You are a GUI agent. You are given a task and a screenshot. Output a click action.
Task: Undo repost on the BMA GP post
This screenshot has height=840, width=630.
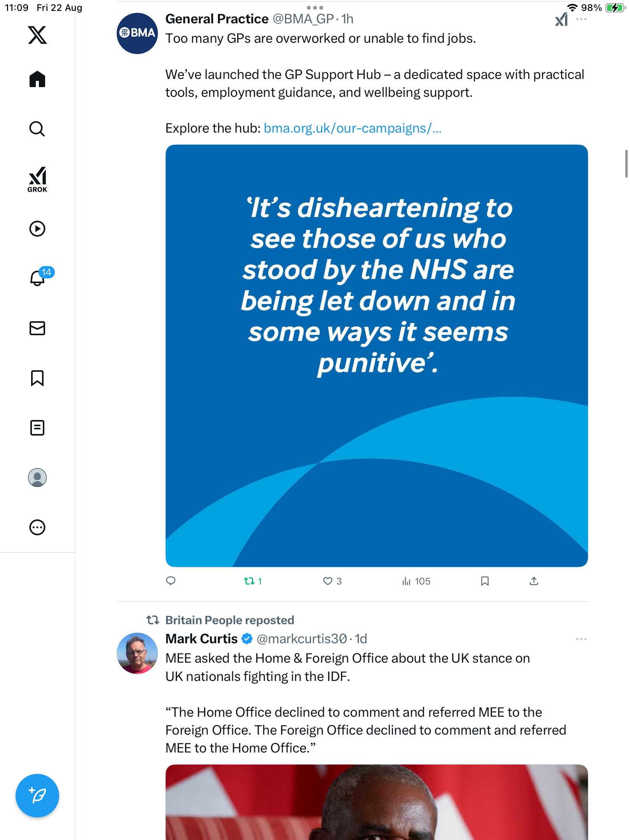click(249, 581)
